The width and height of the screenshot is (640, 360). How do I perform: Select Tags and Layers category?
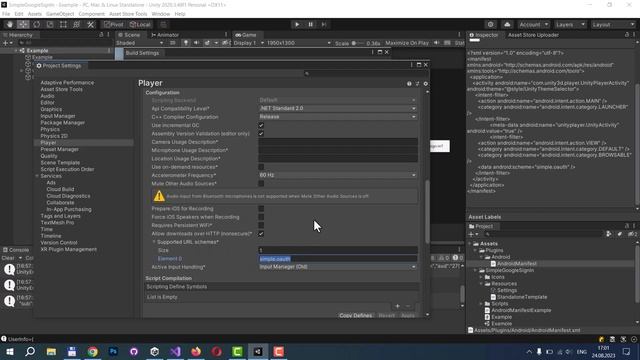pos(60,216)
